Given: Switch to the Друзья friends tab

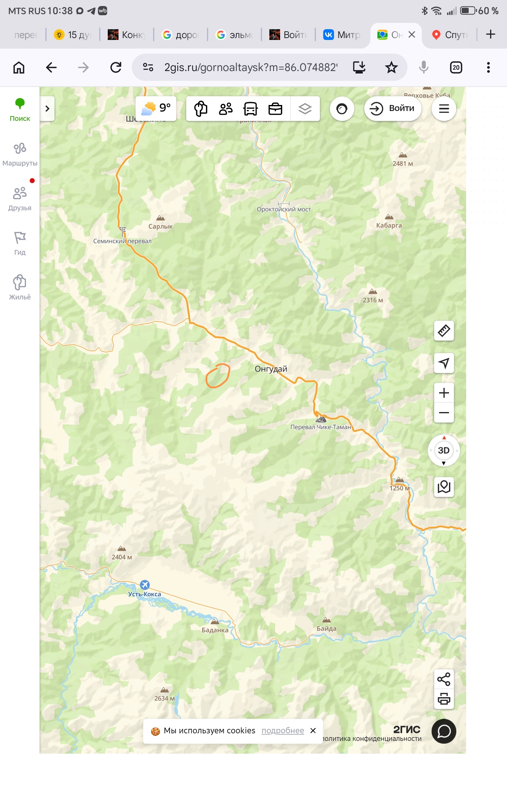Looking at the screenshot, I should tap(20, 199).
